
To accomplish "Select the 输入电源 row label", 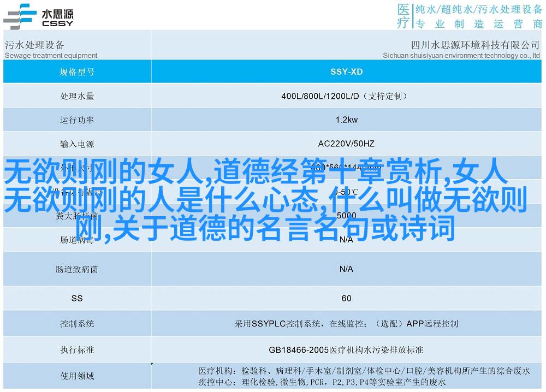I will point(77,144).
